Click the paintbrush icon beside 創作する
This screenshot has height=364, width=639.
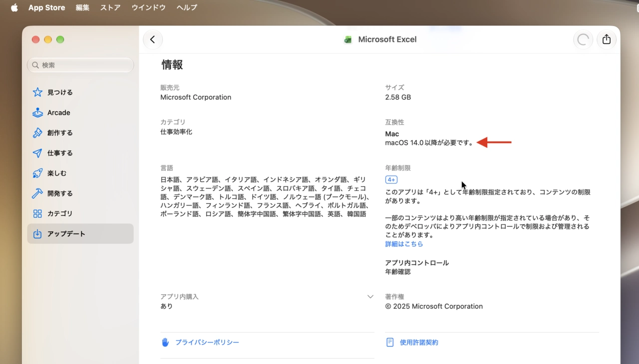coord(37,133)
